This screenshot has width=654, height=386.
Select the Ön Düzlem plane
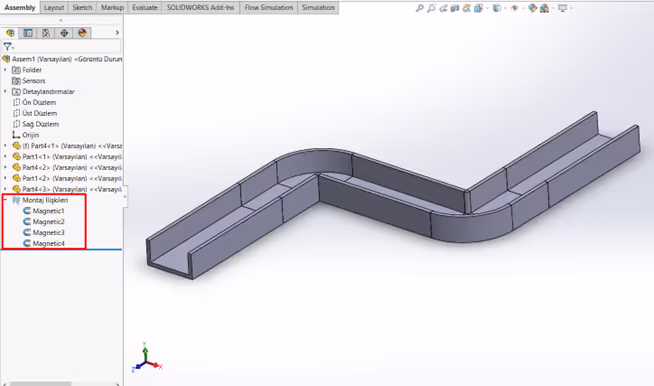tap(39, 102)
